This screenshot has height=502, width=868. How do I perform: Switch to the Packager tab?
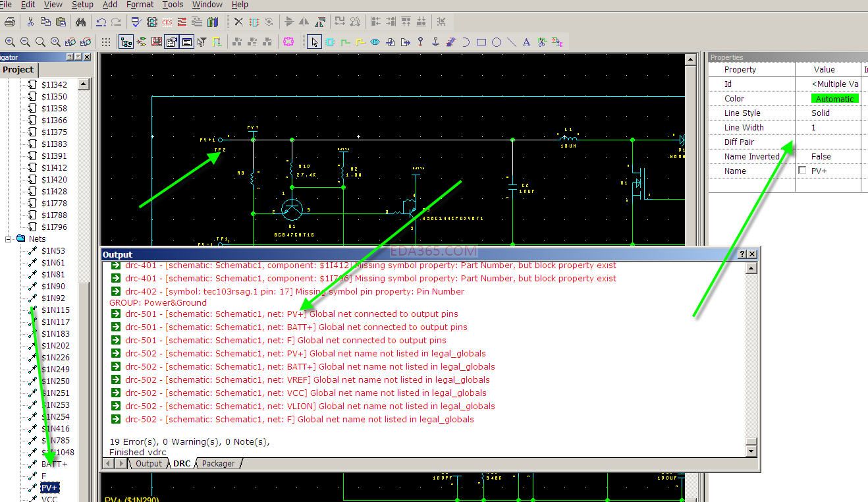(218, 464)
